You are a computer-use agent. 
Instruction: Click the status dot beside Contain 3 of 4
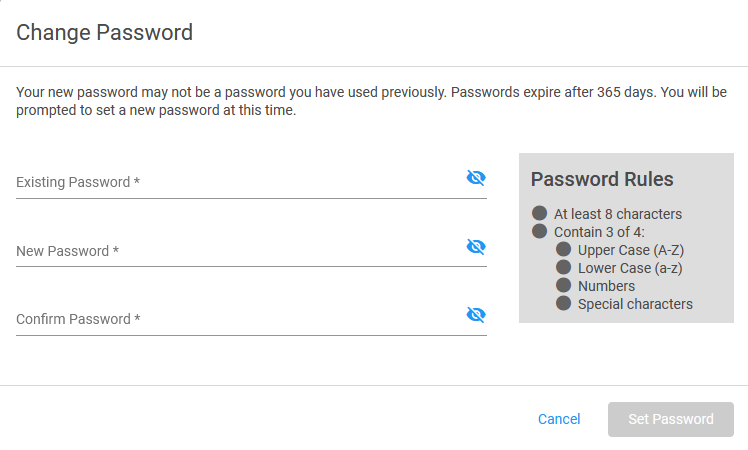click(540, 231)
